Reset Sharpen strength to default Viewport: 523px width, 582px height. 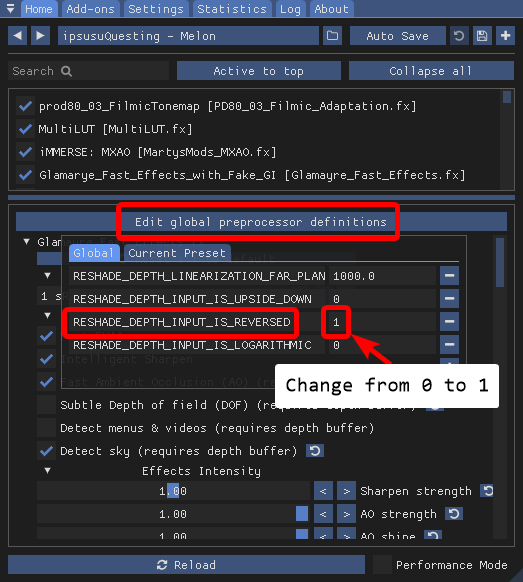(487, 491)
